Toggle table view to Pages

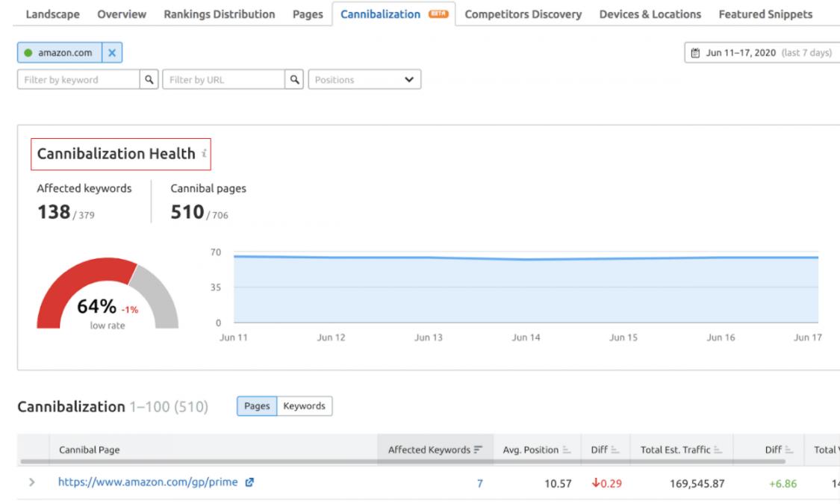point(257,406)
